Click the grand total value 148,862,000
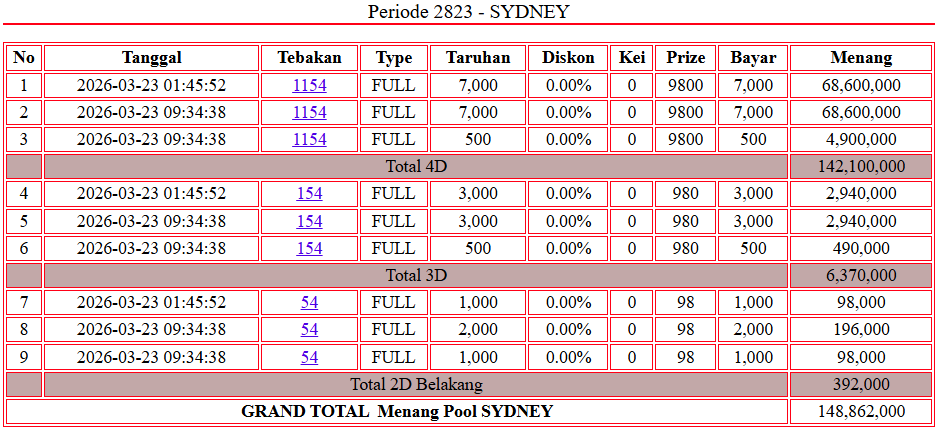This screenshot has height=434, width=939. click(861, 411)
